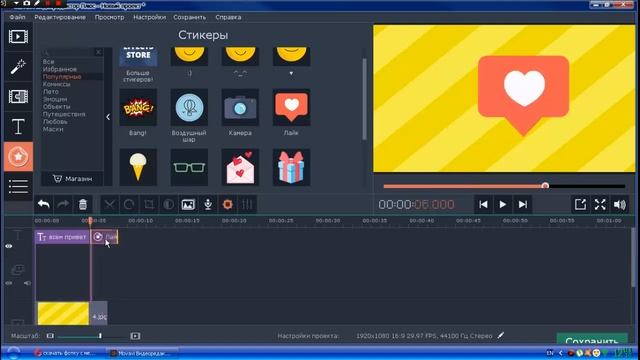Select the Любовь category
This screenshot has height=360, width=640.
point(55,122)
